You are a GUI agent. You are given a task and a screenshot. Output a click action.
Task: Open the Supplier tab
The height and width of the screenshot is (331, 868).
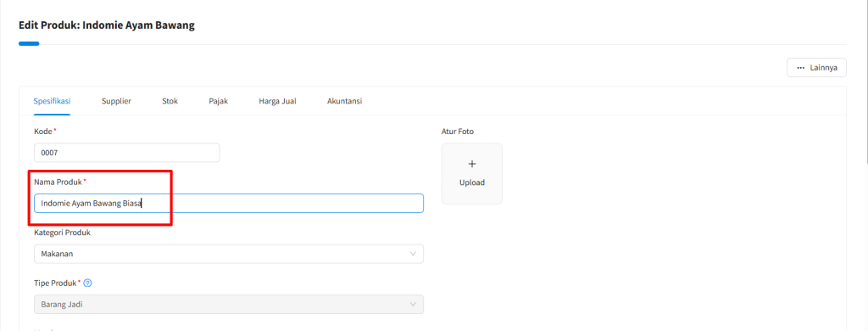116,102
